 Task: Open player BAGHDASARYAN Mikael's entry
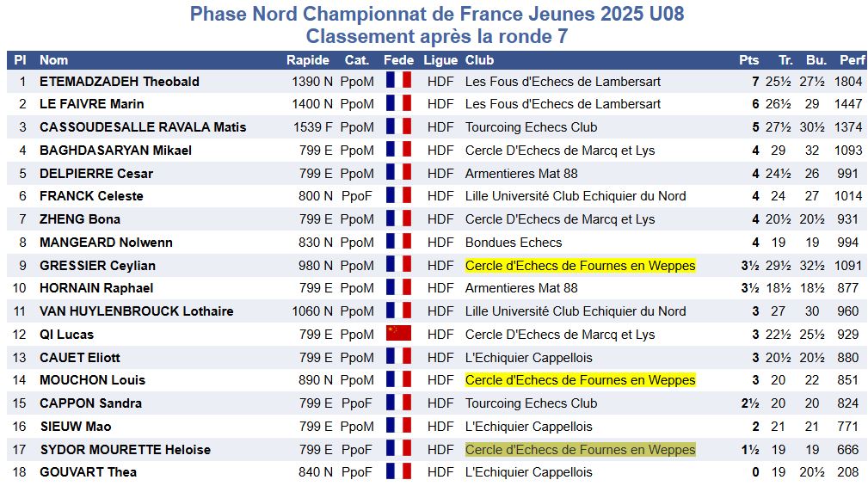pos(115,150)
